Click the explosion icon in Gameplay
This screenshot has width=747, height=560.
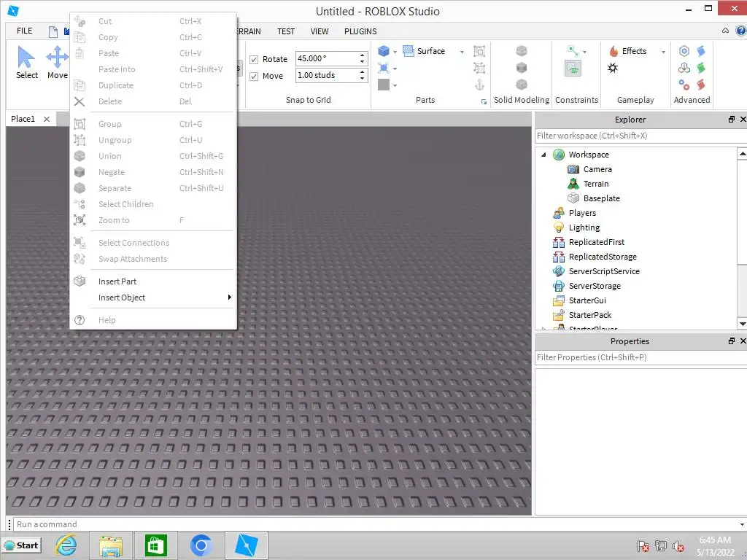613,68
